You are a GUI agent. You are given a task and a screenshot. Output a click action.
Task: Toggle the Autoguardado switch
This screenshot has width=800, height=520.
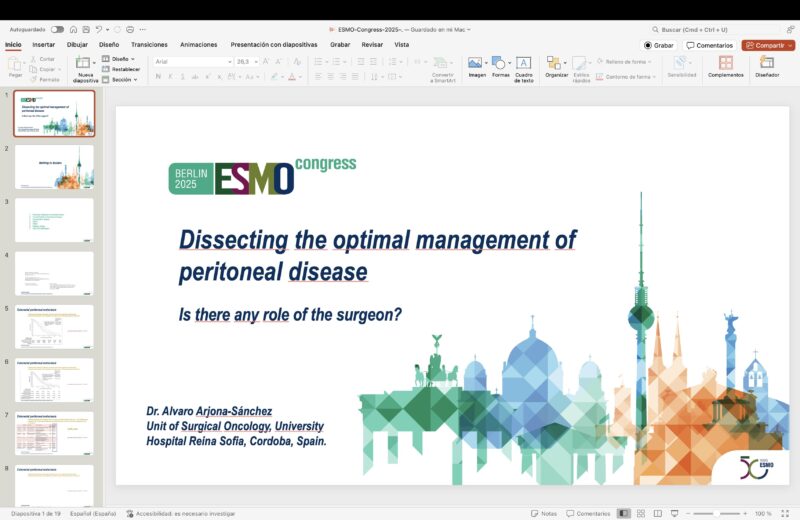click(x=57, y=29)
